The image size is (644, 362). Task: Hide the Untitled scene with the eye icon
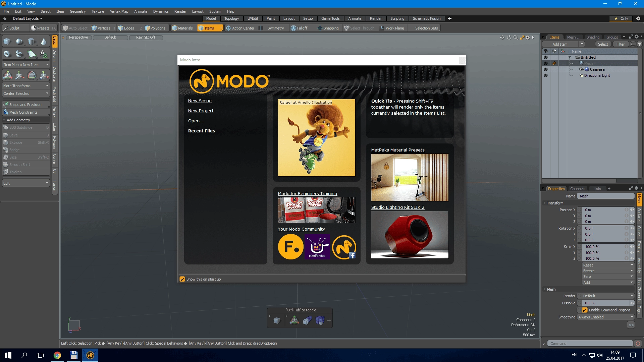tap(545, 57)
